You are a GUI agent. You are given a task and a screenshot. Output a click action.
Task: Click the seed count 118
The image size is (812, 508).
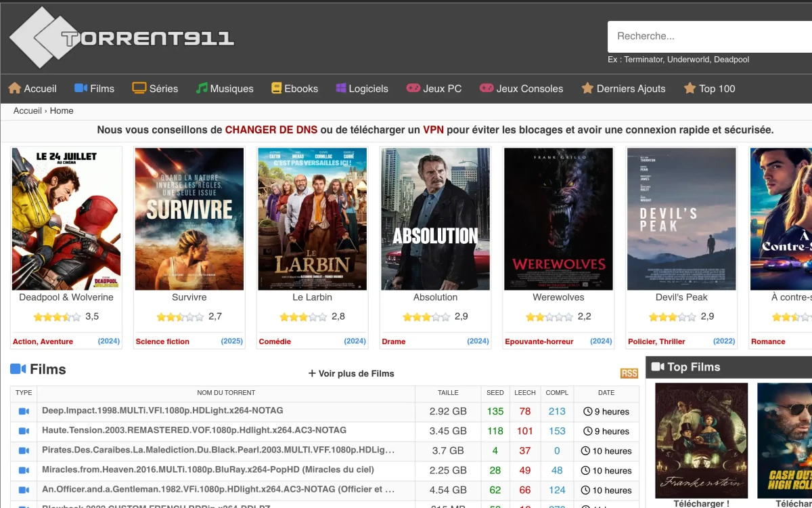click(x=495, y=431)
